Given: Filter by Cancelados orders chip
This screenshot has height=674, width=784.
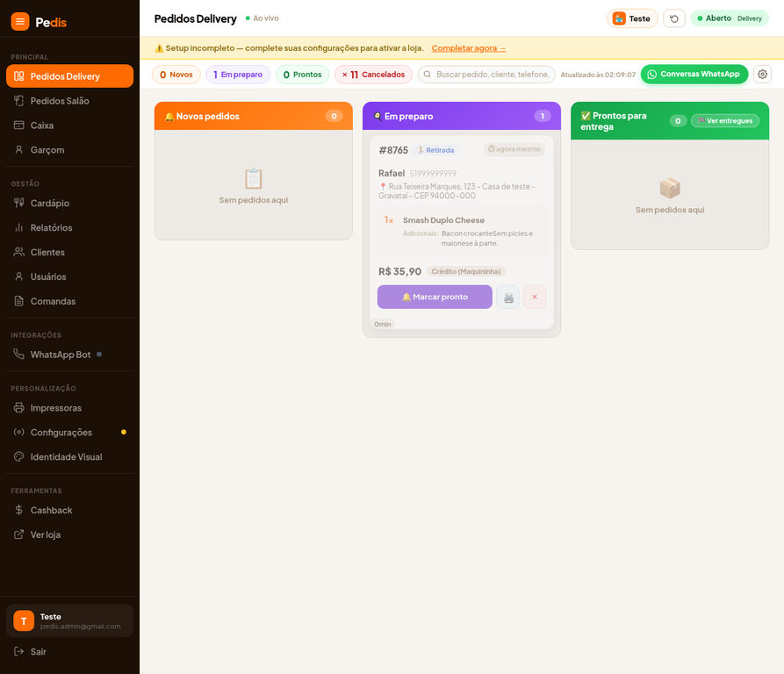Looking at the screenshot, I should tap(373, 75).
